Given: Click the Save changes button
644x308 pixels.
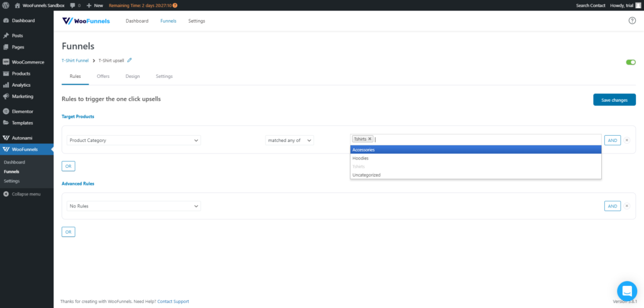Looking at the screenshot, I should (614, 100).
